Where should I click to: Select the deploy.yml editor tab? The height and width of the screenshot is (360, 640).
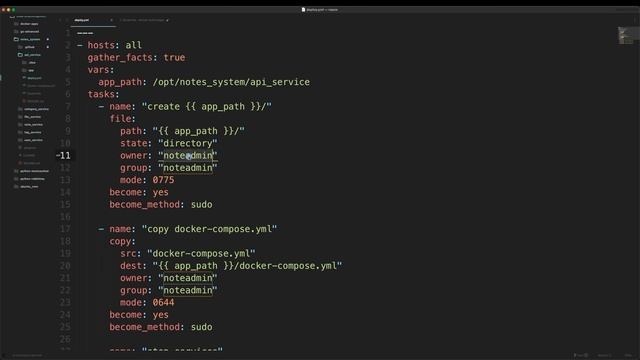click(x=82, y=20)
